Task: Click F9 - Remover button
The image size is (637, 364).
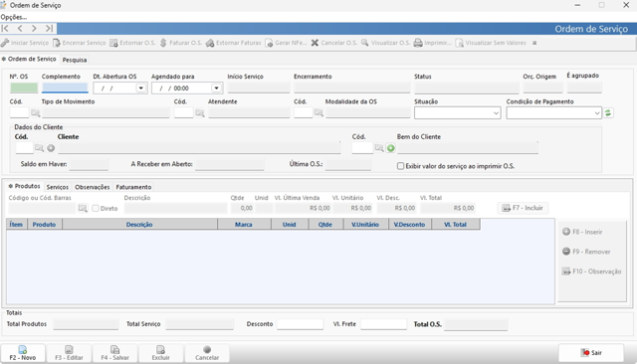Action: pos(586,252)
